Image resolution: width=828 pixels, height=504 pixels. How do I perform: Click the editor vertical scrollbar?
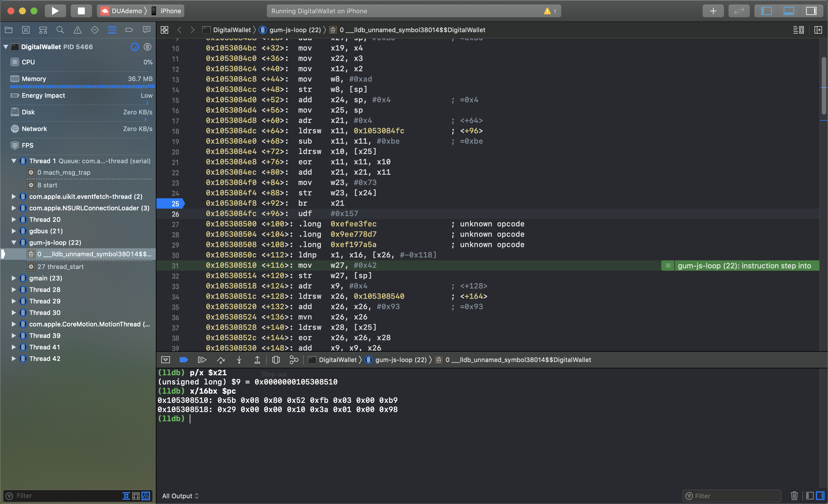pyautogui.click(x=823, y=86)
